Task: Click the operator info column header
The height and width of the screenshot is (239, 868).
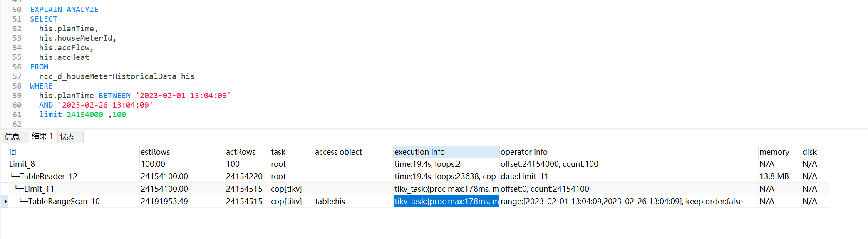Action: coord(524,152)
